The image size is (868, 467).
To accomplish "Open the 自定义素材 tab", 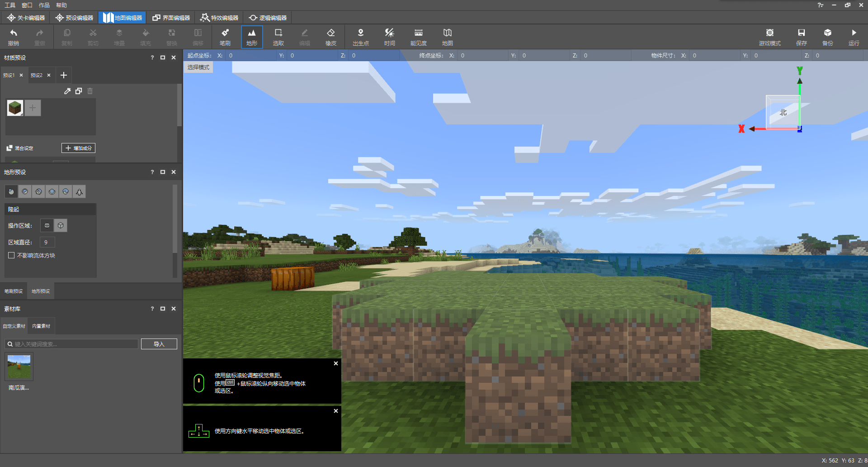I will point(14,326).
